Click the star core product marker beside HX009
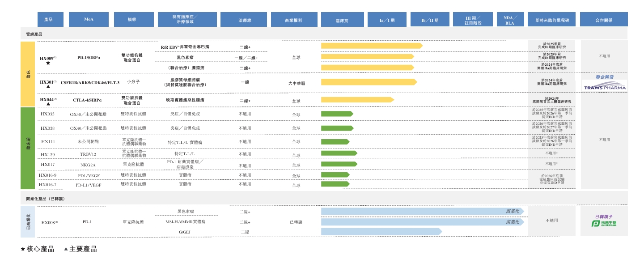Viewport: 644px width, 259px height. pos(48,62)
